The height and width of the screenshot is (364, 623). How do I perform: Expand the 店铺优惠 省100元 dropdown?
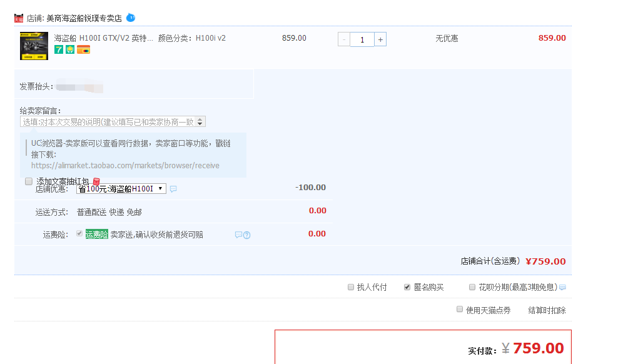tap(121, 189)
